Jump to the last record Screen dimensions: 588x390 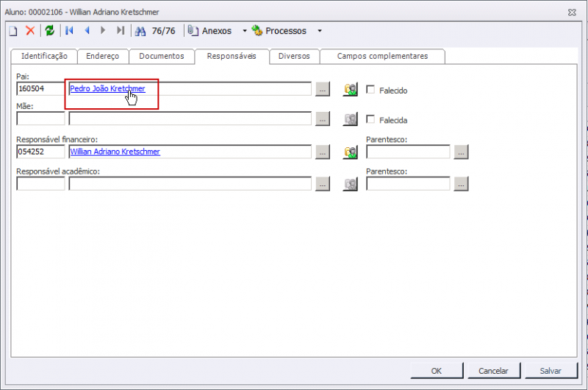click(121, 31)
